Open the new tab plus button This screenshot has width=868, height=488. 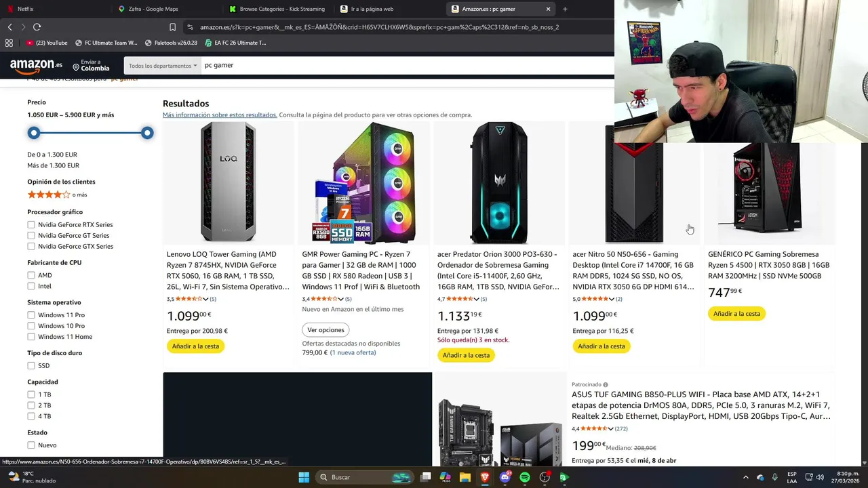pos(565,9)
